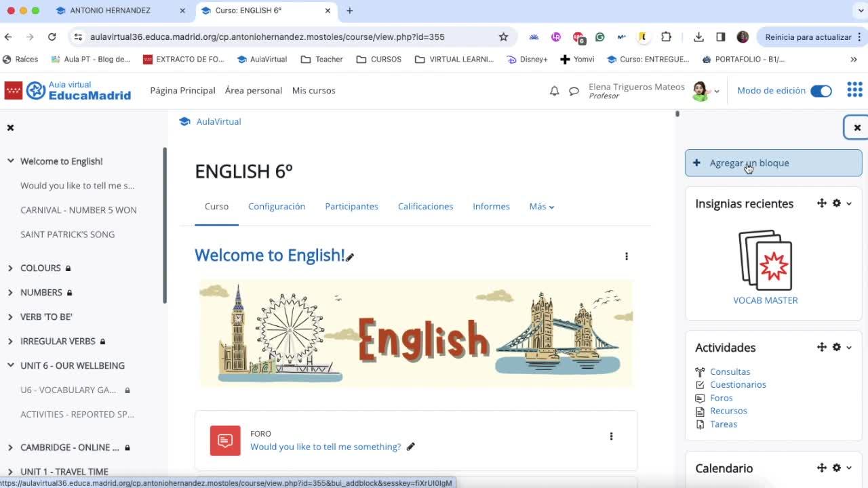
Task: Reload the page
Action: (52, 37)
